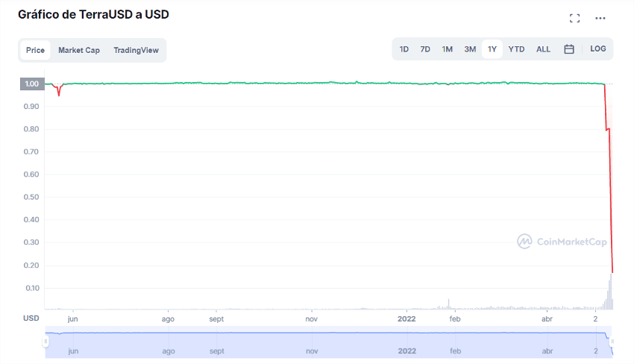Click the February volume spike bar
Screen dimensions: 634x364
[448, 304]
